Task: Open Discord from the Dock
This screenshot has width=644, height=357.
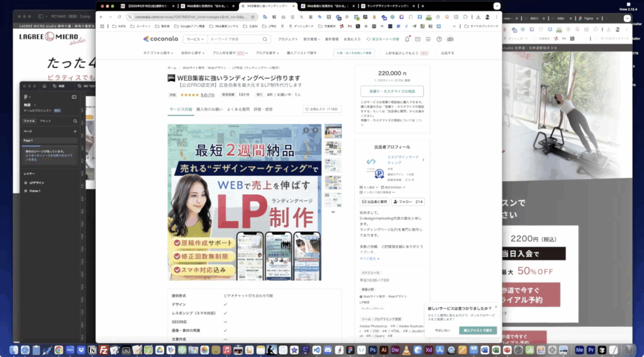Action: (328, 350)
